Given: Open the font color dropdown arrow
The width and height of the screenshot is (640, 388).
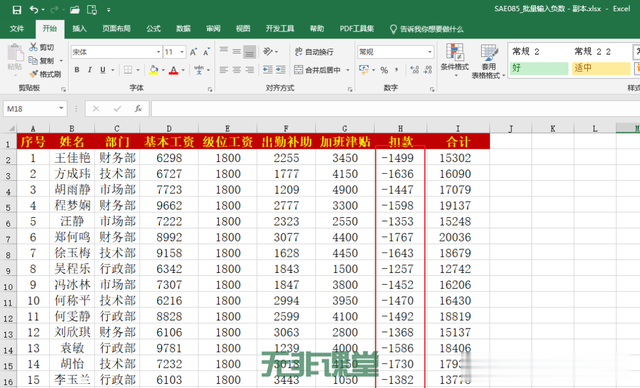Looking at the screenshot, I should click(x=183, y=70).
